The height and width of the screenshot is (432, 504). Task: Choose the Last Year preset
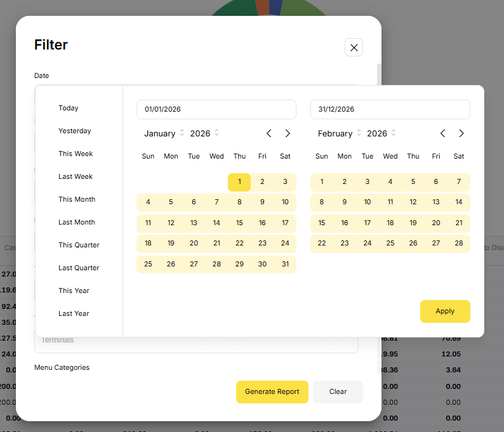(x=74, y=313)
